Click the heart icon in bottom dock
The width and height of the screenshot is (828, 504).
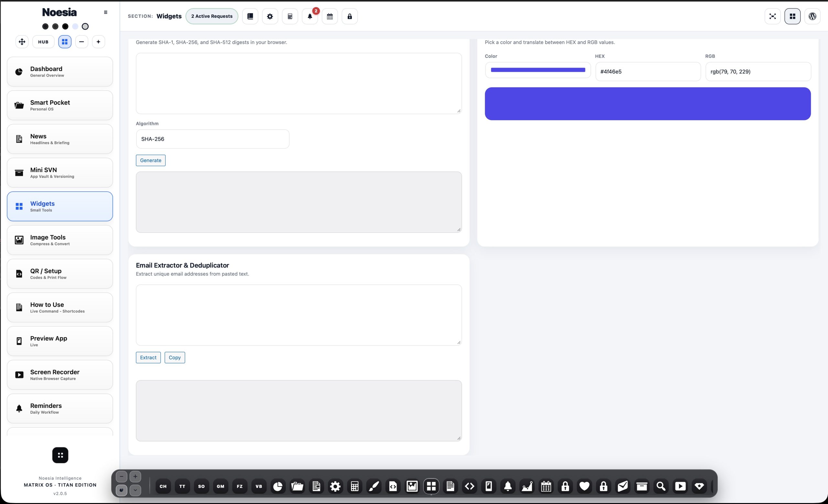[584, 486]
